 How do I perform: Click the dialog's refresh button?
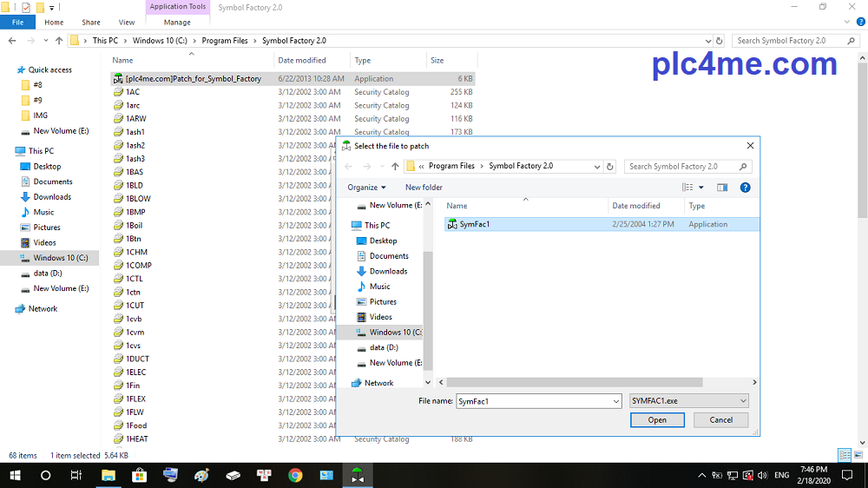click(x=610, y=166)
